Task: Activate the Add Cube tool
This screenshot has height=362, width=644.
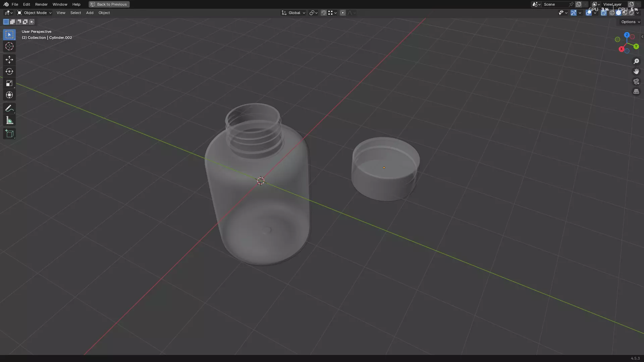Action: point(9,134)
